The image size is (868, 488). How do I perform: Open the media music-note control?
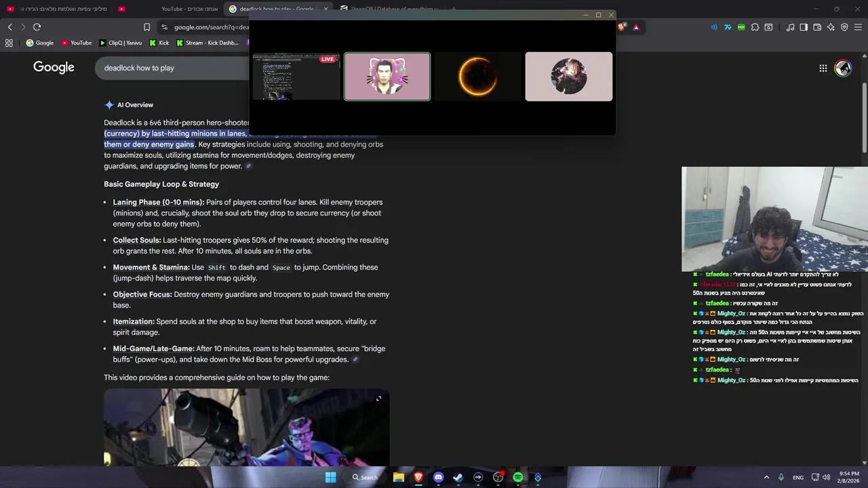tap(790, 27)
